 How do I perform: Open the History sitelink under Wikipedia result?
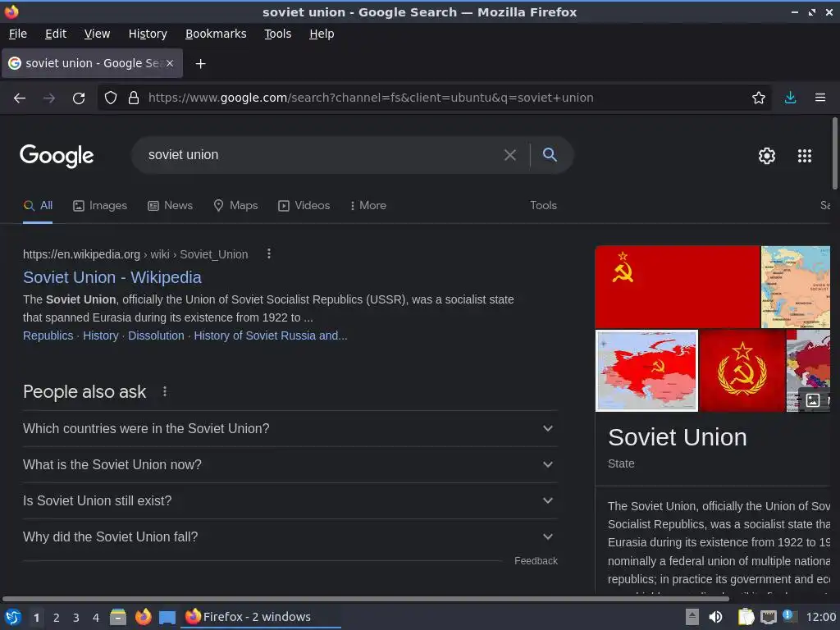(x=101, y=336)
